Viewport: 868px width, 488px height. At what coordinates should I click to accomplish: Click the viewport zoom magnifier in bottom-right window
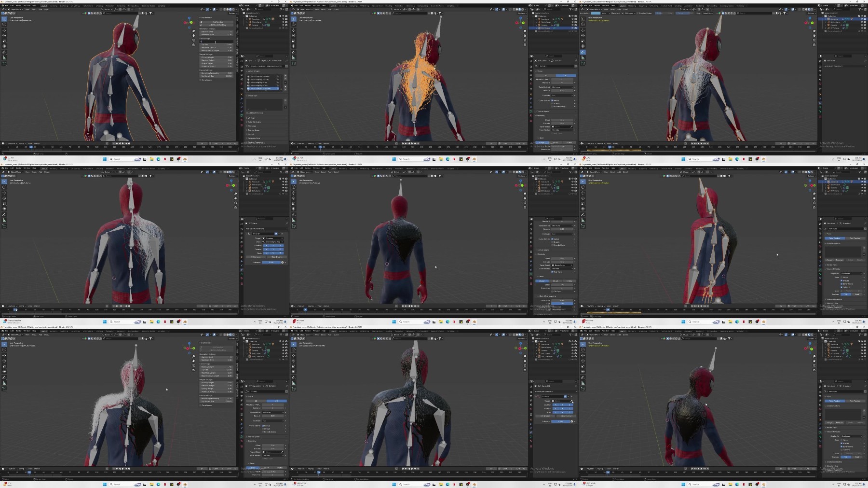pyautogui.click(x=814, y=356)
